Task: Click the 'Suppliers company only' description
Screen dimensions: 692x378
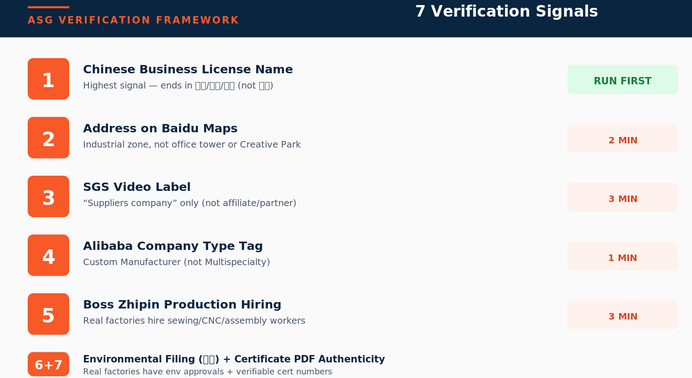Action: [x=190, y=203]
